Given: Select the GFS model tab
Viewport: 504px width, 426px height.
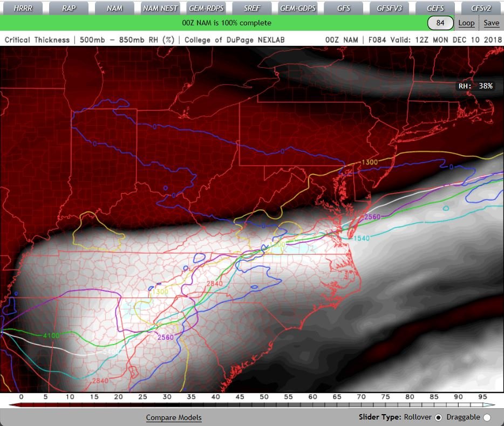Looking at the screenshot, I should coord(344,8).
